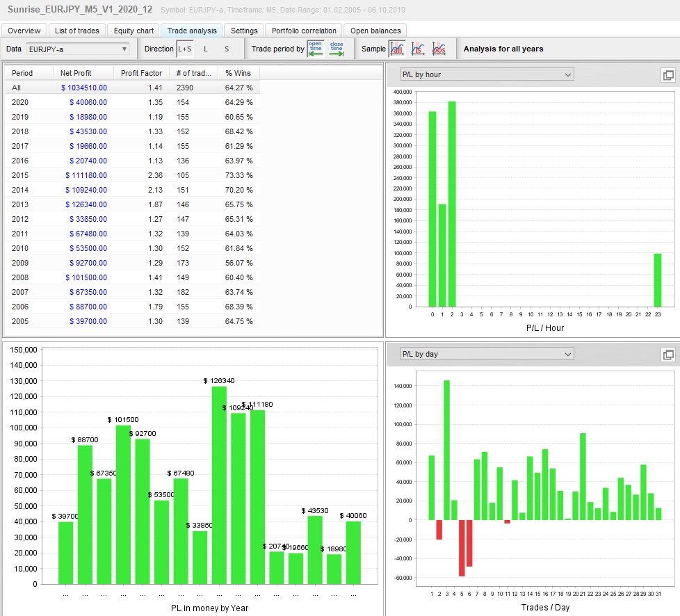The height and width of the screenshot is (616, 680).
Task: Select the open time trade period icon
Action: pos(316,49)
